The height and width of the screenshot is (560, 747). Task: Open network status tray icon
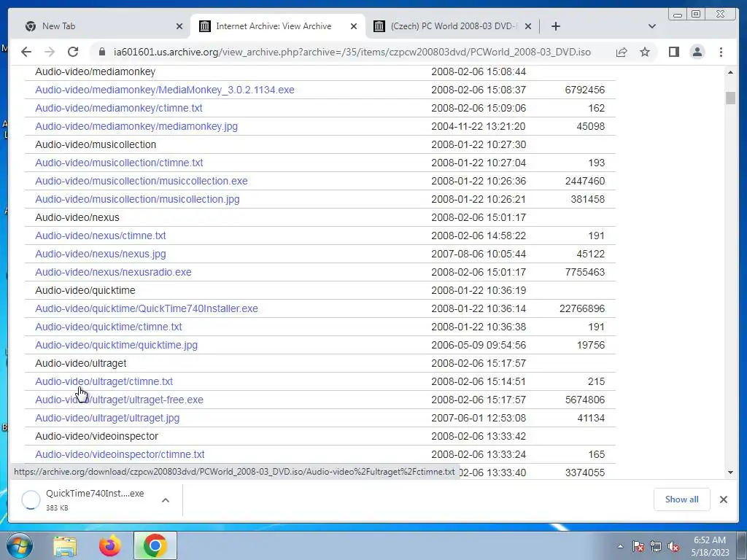point(656,547)
